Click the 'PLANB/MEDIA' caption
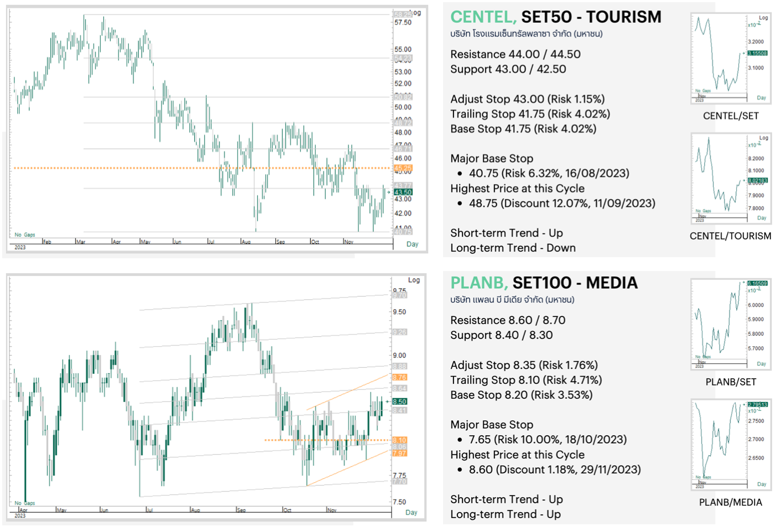This screenshot has height=532, width=781. coord(730,502)
